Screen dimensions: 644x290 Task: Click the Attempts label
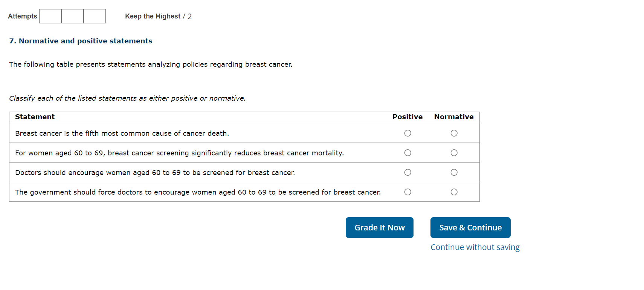click(23, 16)
